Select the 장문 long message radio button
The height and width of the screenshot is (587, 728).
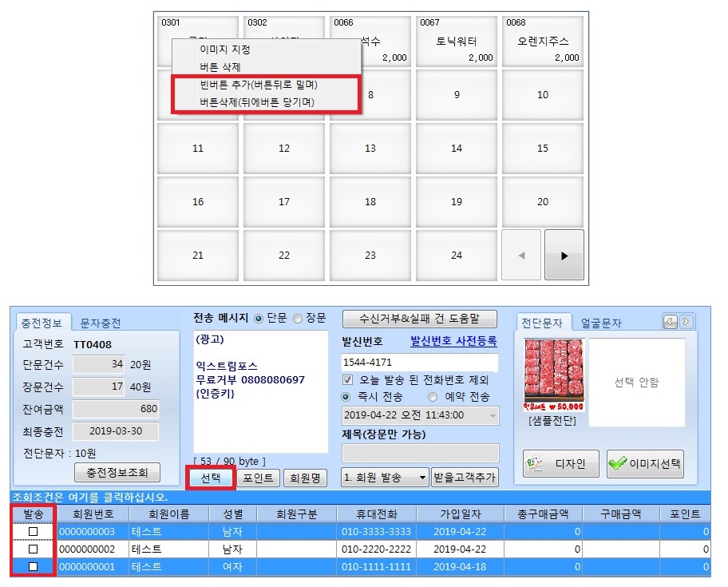click(298, 318)
